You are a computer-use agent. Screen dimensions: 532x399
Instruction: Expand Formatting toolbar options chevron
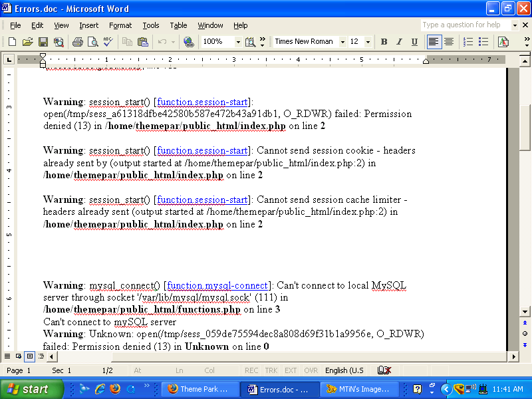(x=527, y=42)
